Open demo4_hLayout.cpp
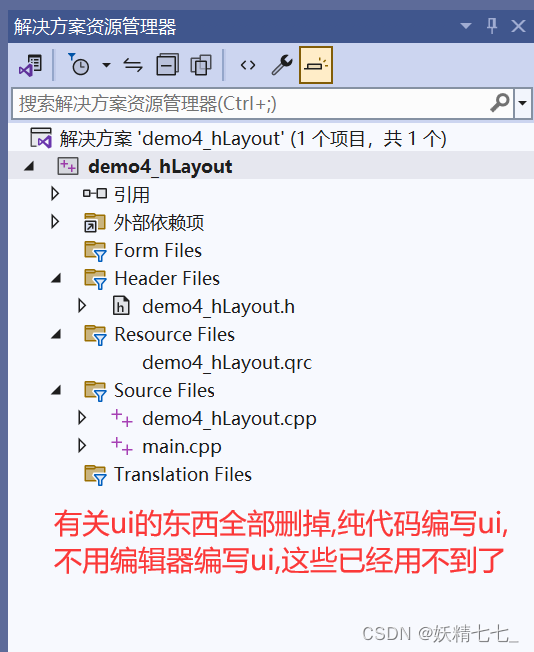This screenshot has height=652, width=534. coord(229,419)
